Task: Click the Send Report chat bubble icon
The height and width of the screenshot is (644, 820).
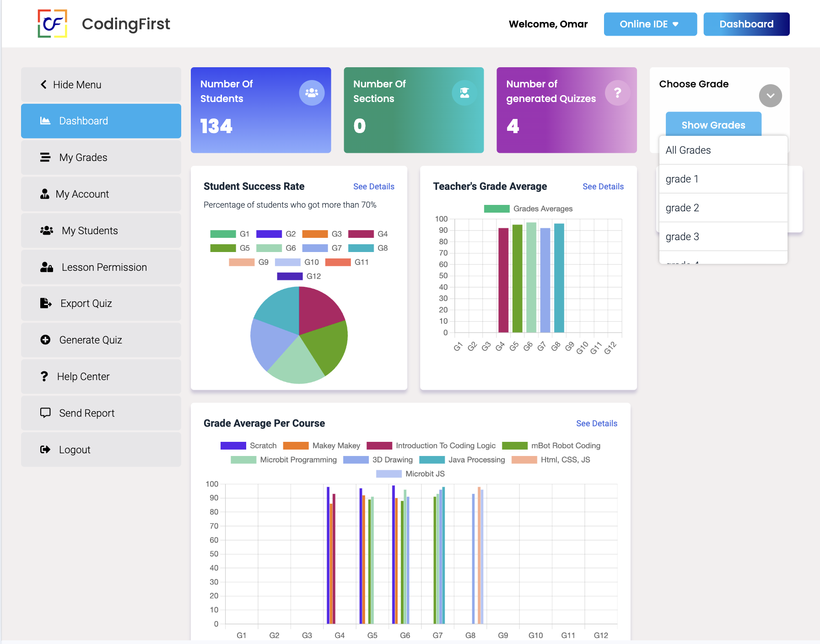Action: click(45, 413)
